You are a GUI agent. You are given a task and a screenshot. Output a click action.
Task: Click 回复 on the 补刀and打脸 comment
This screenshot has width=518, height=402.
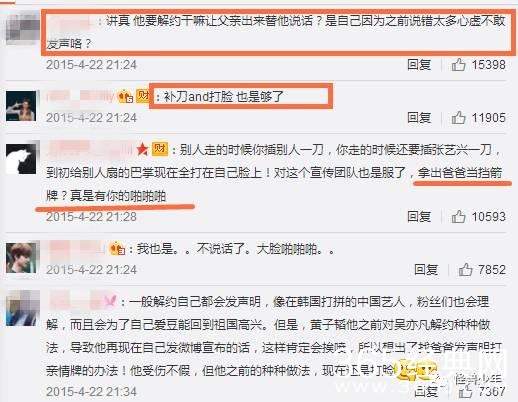[419, 117]
